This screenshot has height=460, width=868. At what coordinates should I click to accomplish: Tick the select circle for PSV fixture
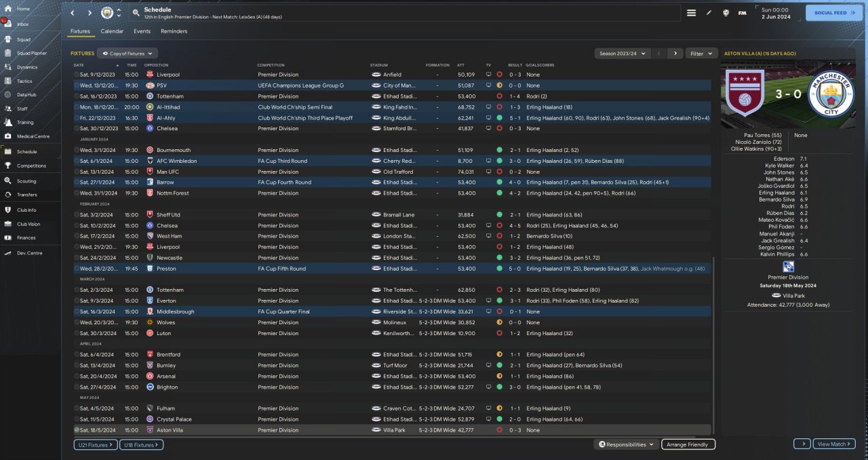pos(77,85)
